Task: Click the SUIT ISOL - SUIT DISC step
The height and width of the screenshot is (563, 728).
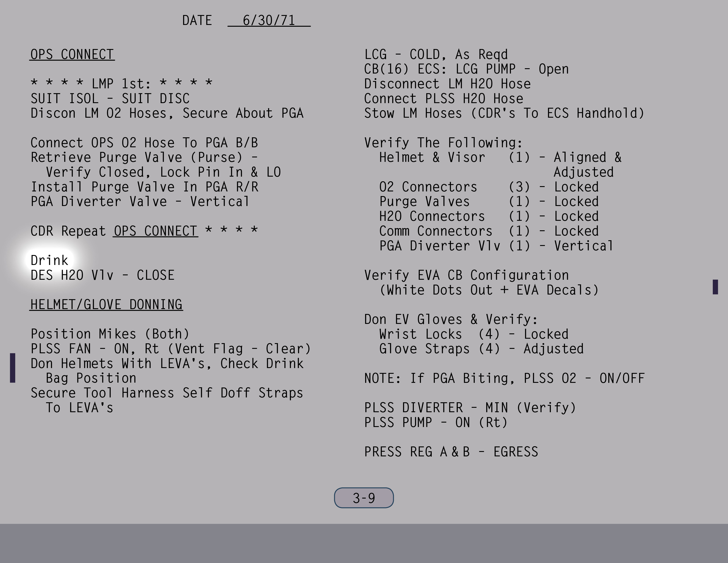Action: pyautogui.click(x=110, y=99)
